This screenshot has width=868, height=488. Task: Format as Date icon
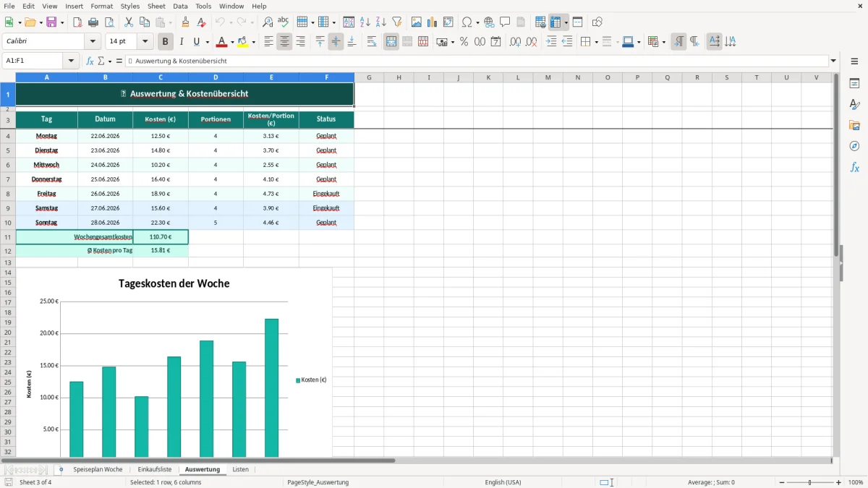click(495, 42)
